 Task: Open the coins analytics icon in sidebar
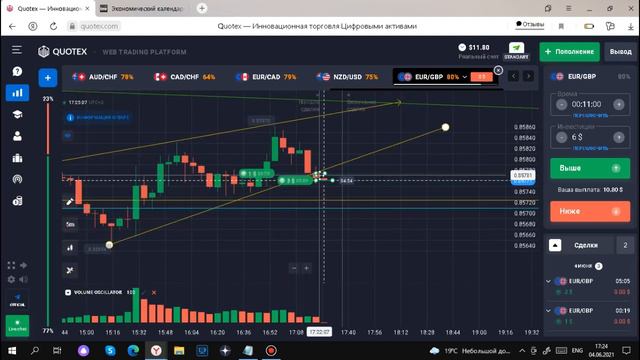(x=17, y=201)
